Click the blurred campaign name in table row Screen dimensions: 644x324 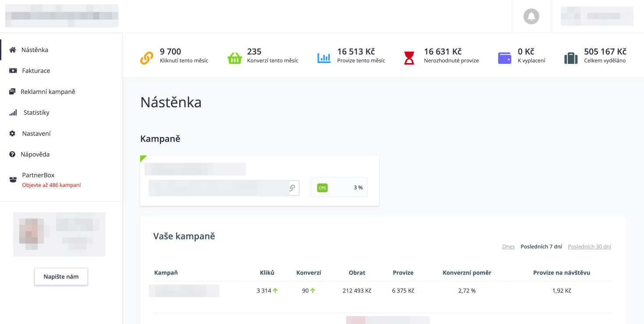pyautogui.click(x=184, y=291)
